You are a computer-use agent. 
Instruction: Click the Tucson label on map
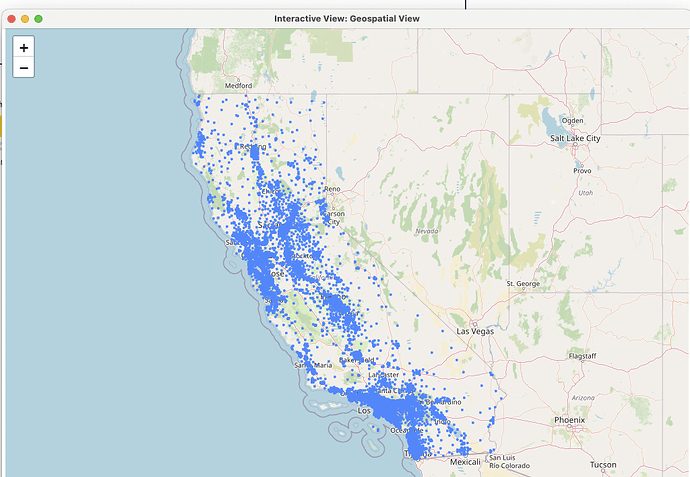tap(603, 465)
